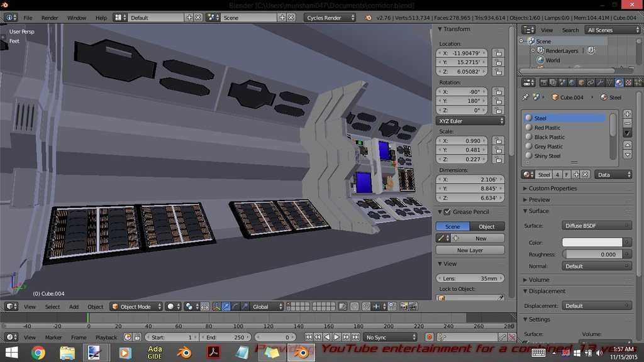644x362 pixels.
Task: Click the New Layer button
Action: point(470,250)
